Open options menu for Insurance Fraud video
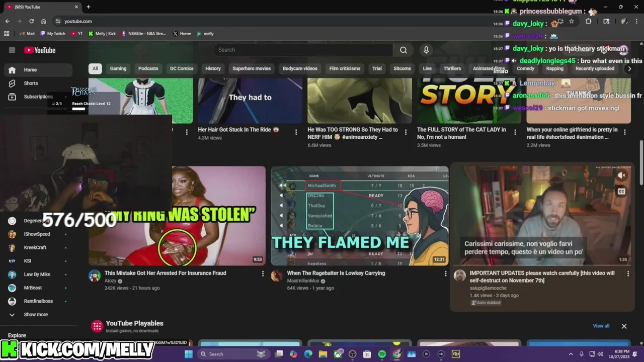The image size is (644, 362). coord(263,274)
